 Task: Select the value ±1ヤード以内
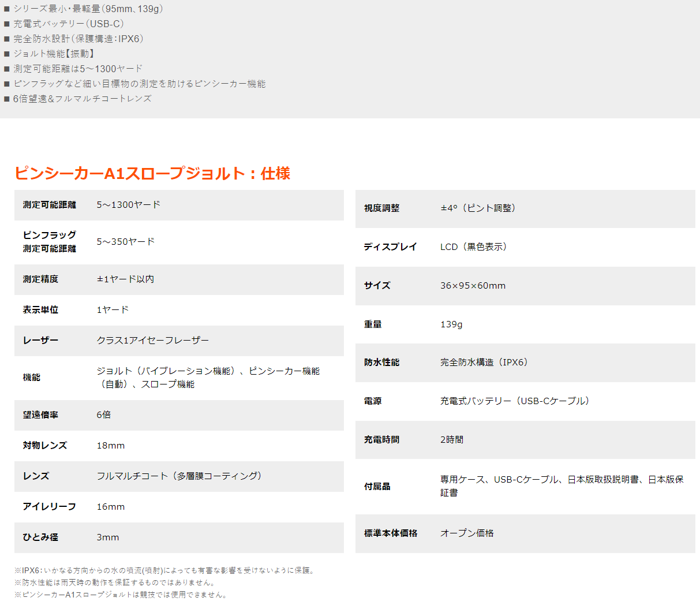click(125, 279)
